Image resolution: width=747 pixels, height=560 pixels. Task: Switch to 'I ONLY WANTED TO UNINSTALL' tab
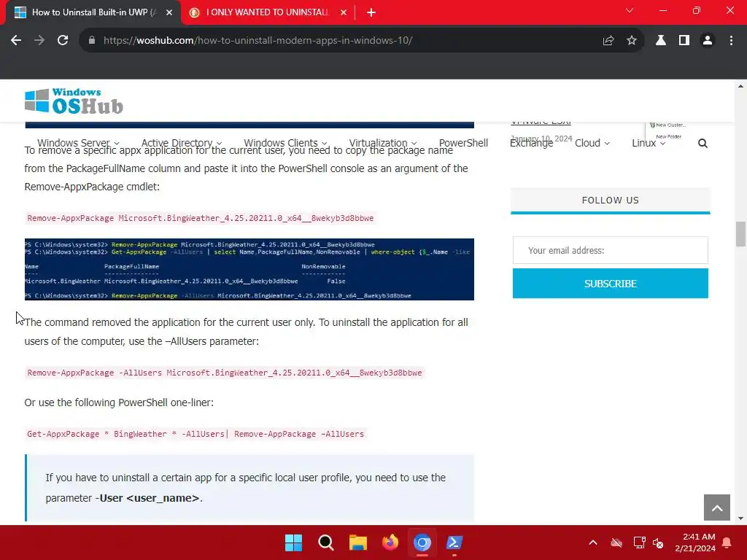(267, 13)
